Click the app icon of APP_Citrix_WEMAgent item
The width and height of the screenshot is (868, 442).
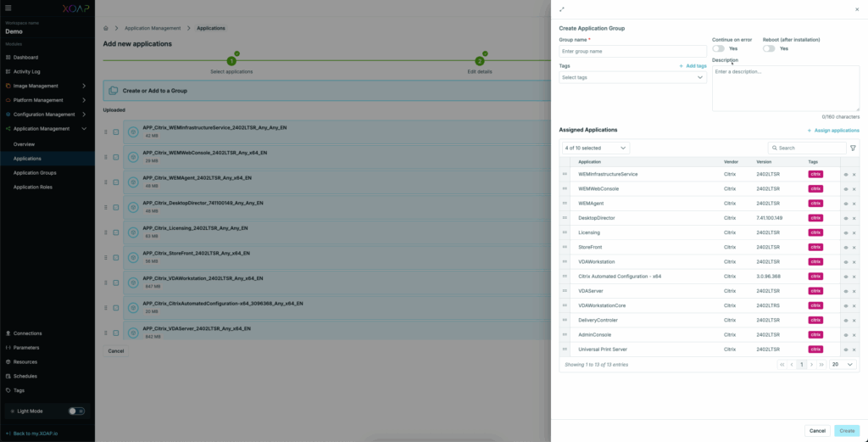pos(133,182)
